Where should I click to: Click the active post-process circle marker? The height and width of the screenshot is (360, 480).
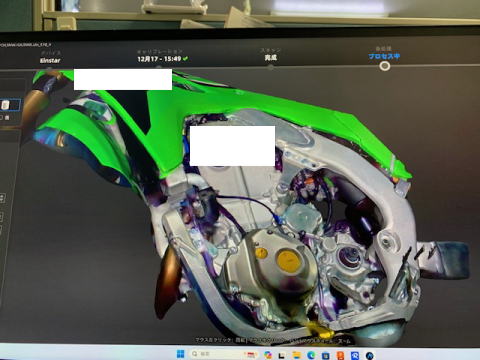click(x=385, y=66)
